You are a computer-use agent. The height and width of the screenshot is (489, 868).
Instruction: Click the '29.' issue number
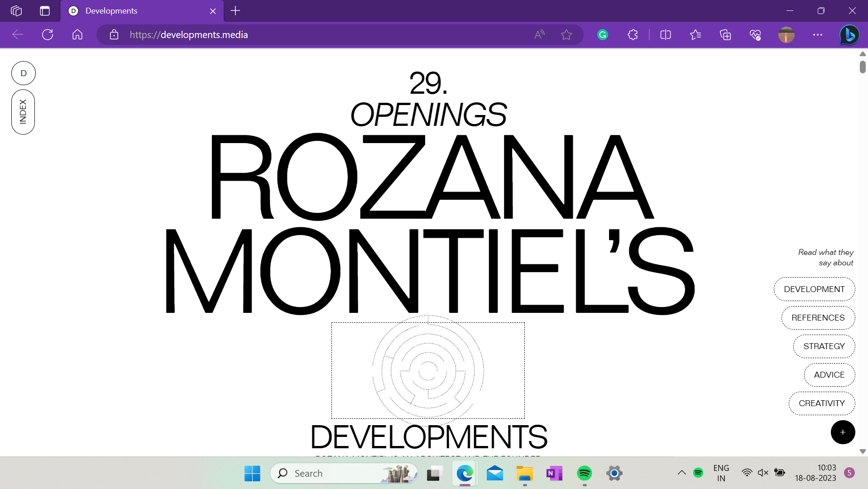428,83
